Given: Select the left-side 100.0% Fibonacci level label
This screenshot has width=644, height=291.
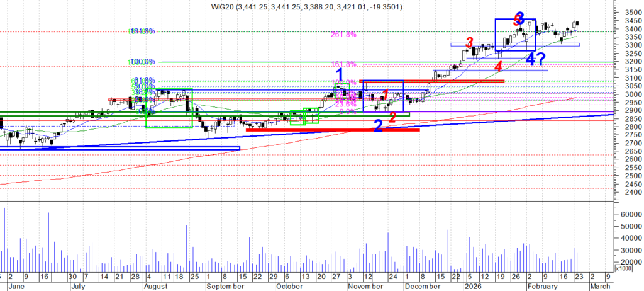Looking at the screenshot, I should (x=142, y=62).
